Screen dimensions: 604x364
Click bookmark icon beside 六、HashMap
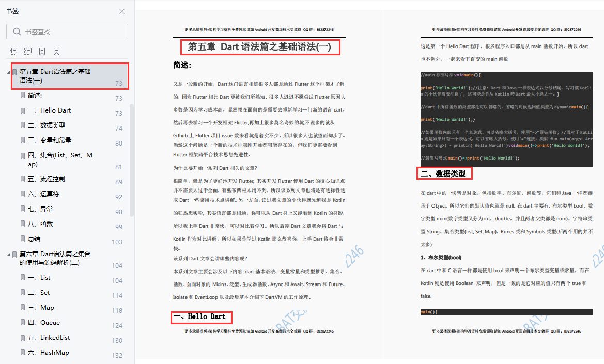[23, 353]
